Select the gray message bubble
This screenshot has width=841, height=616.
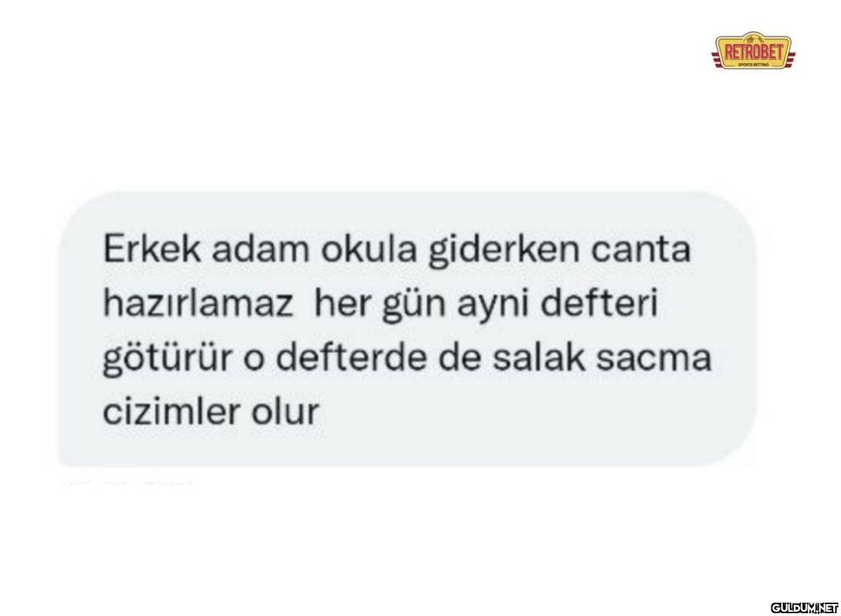tap(406, 329)
